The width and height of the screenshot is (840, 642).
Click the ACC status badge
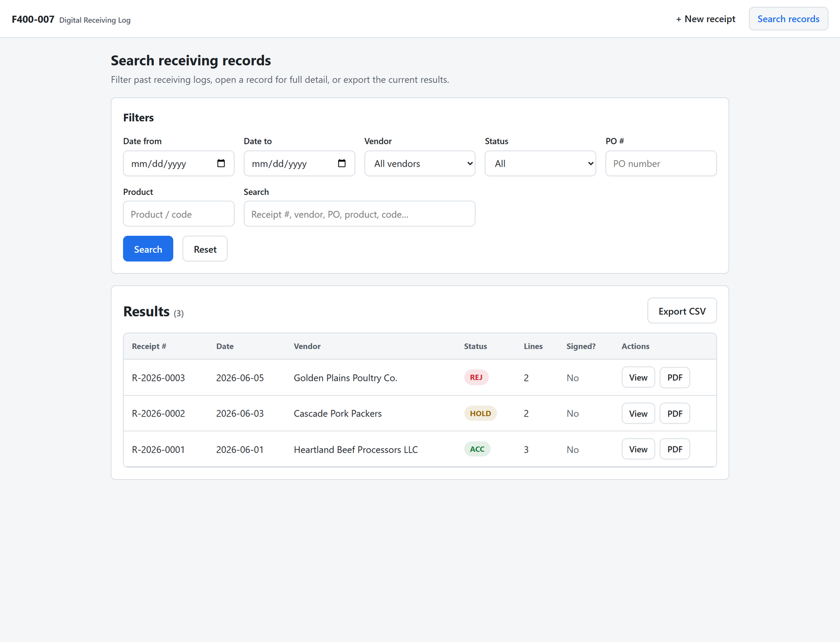click(477, 449)
